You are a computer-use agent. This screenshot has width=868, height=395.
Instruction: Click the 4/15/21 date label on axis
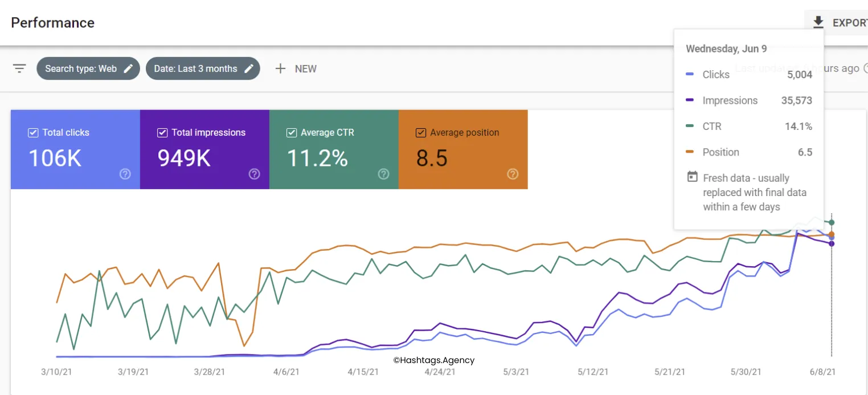pyautogui.click(x=363, y=372)
